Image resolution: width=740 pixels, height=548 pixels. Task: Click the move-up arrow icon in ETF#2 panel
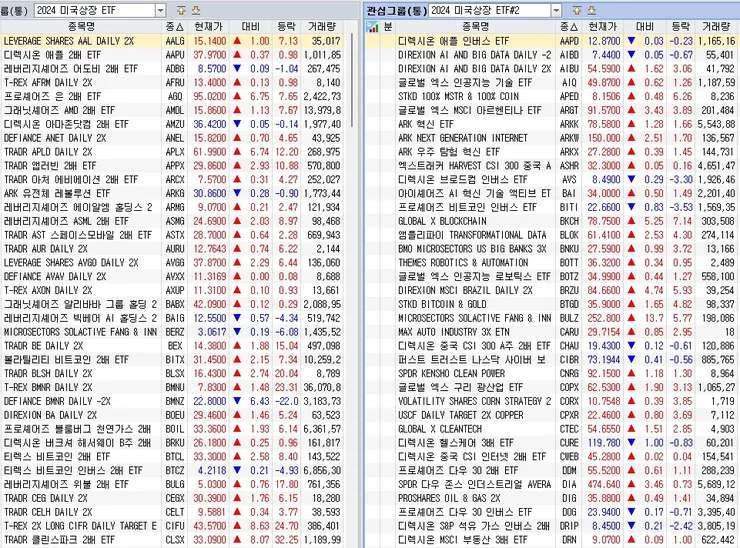tap(577, 10)
